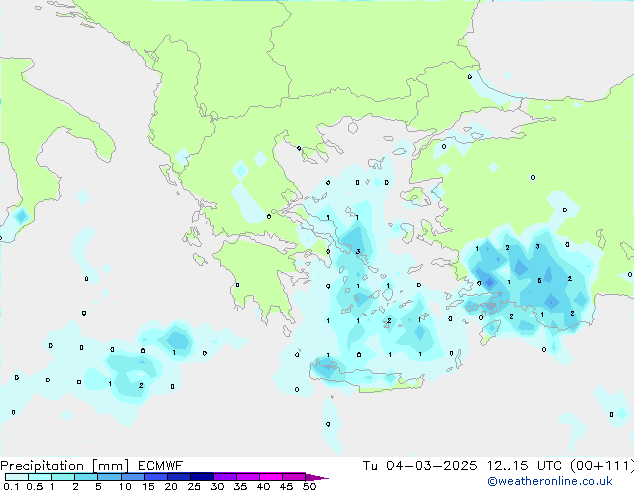Click the "Tu" weekday label
The width and height of the screenshot is (634, 490).
pyautogui.click(x=370, y=466)
